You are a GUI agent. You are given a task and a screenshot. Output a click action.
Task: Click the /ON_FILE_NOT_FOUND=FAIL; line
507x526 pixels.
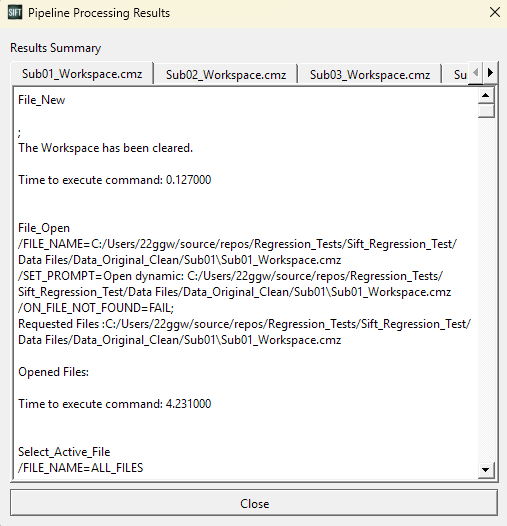pos(96,308)
